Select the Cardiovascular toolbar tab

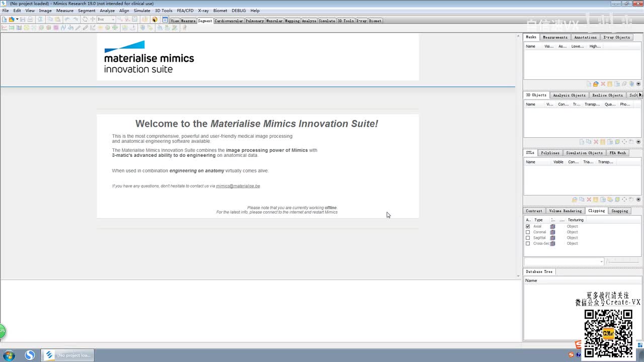pyautogui.click(x=229, y=21)
